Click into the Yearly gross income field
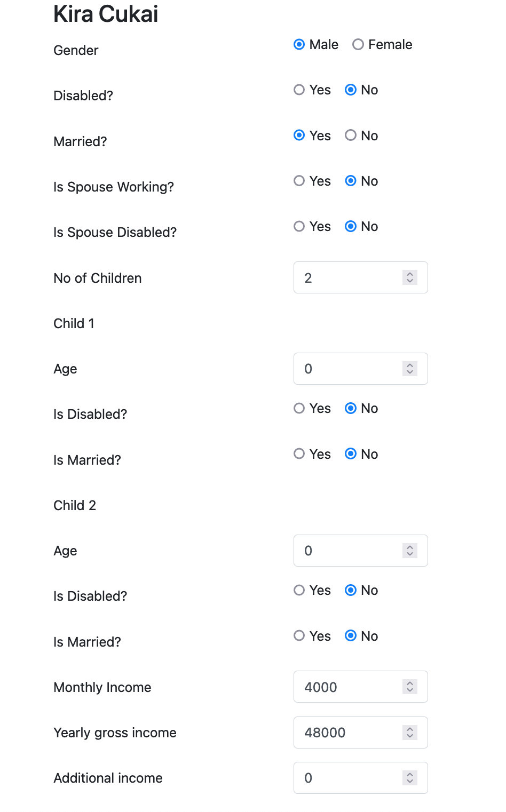 347,733
